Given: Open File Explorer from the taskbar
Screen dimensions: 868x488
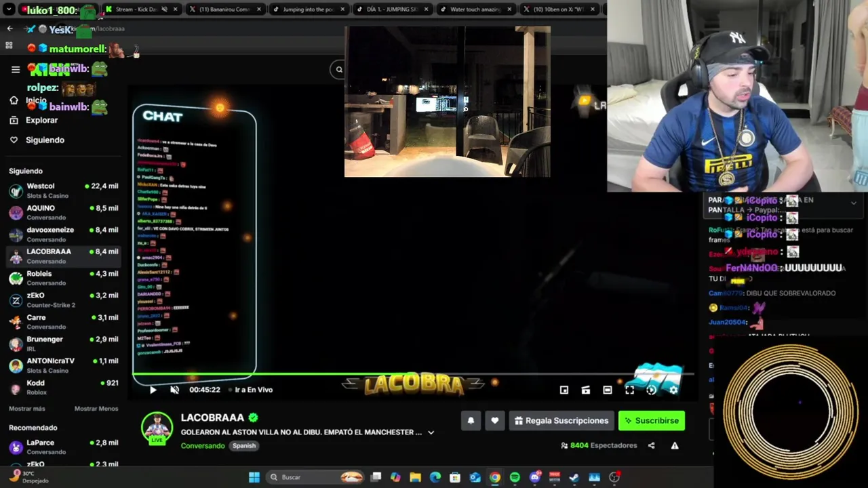Looking at the screenshot, I should (415, 477).
